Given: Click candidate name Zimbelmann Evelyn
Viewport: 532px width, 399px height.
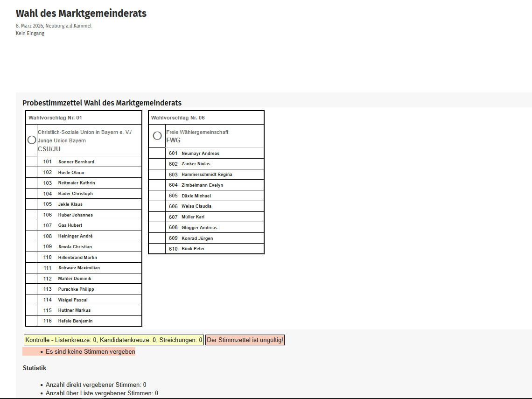Looking at the screenshot, I should pos(202,185).
